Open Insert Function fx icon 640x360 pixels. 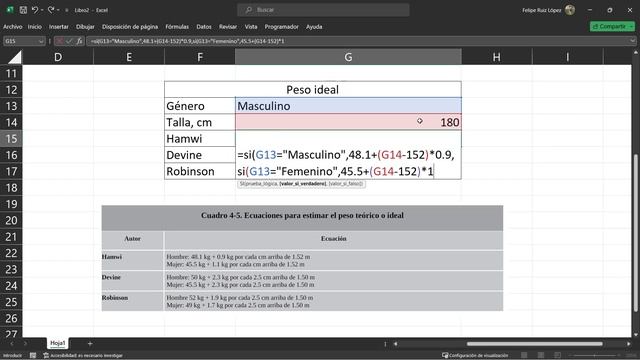[x=79, y=41]
